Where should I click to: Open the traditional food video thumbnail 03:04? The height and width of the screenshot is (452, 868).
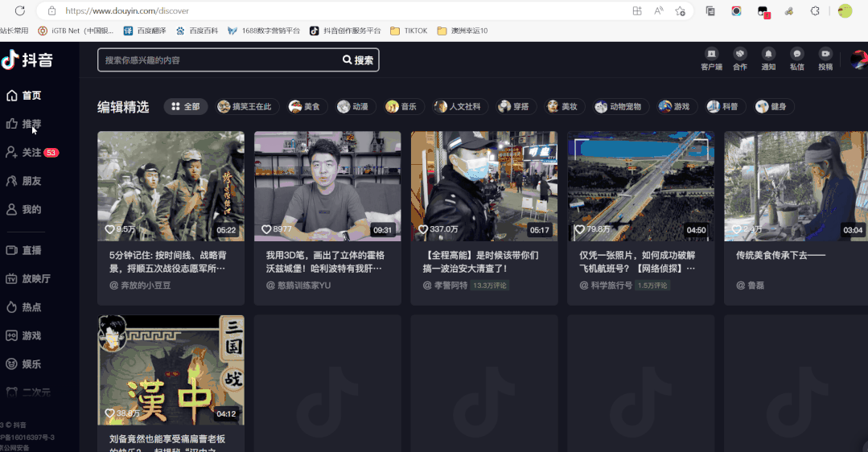click(796, 186)
